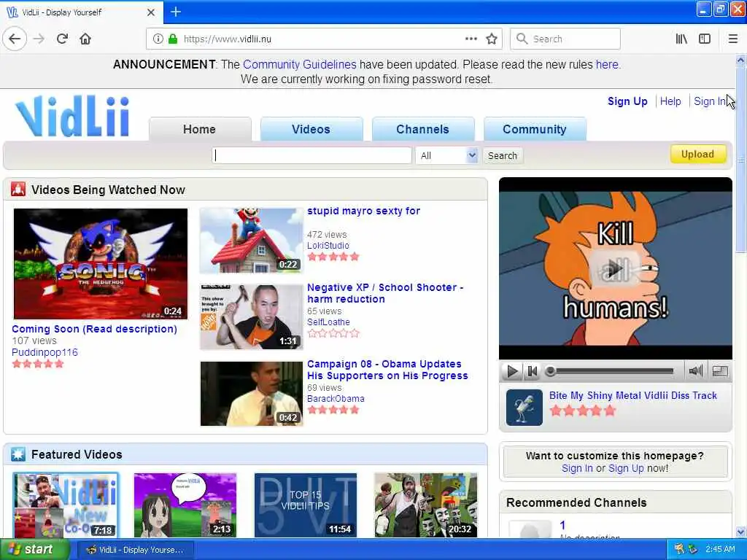Switch to the Videos tab
The height and width of the screenshot is (560, 747).
point(311,129)
